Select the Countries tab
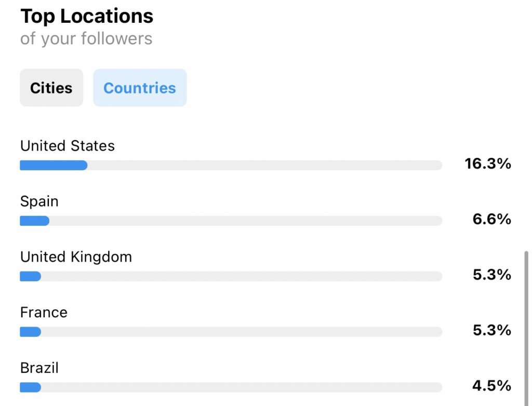The height and width of the screenshot is (406, 532). tap(140, 88)
